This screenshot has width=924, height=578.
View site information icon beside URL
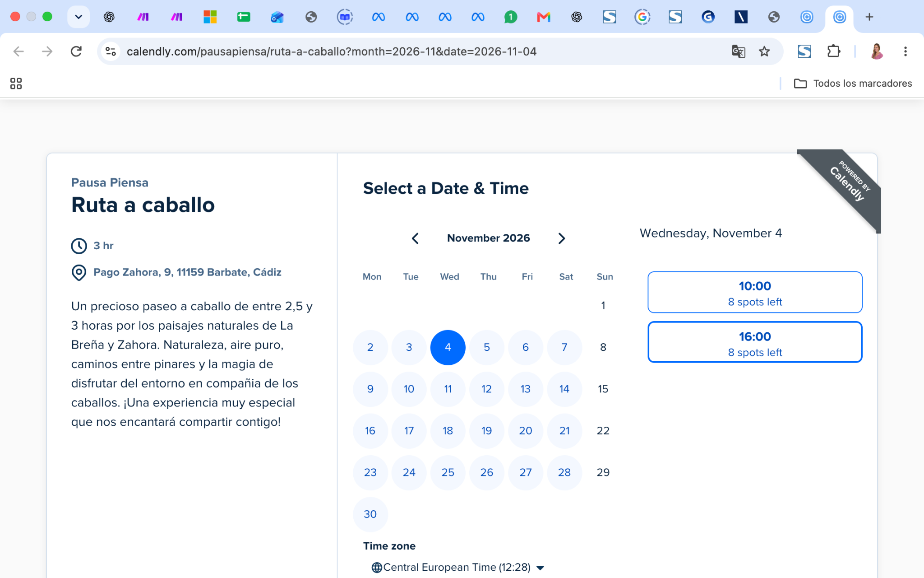tap(111, 51)
